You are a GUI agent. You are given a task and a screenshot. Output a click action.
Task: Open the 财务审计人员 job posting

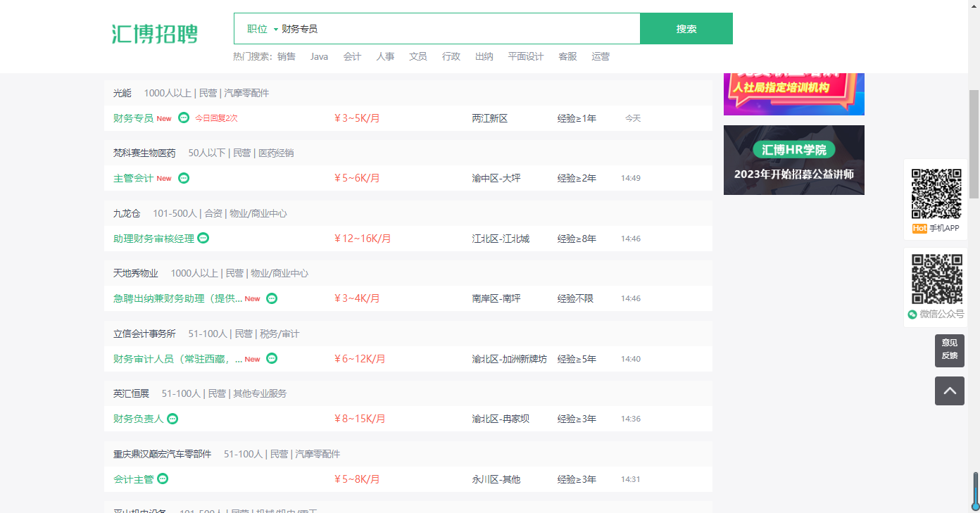[177, 359]
